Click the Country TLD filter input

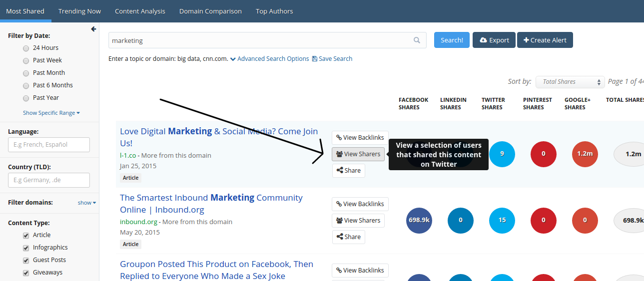point(49,180)
